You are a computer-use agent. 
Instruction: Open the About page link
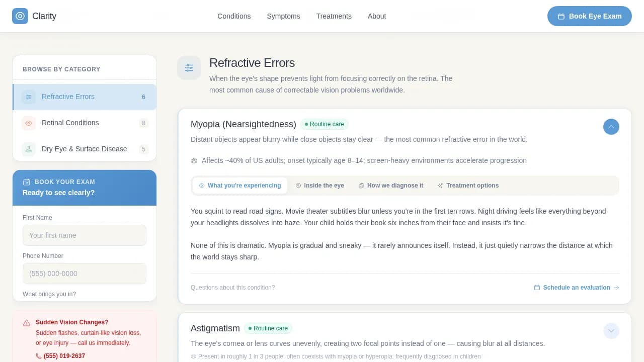pyautogui.click(x=377, y=16)
